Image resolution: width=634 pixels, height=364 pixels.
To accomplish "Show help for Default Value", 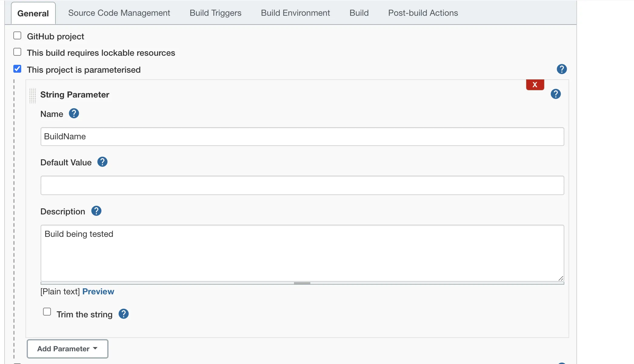I will tap(102, 162).
